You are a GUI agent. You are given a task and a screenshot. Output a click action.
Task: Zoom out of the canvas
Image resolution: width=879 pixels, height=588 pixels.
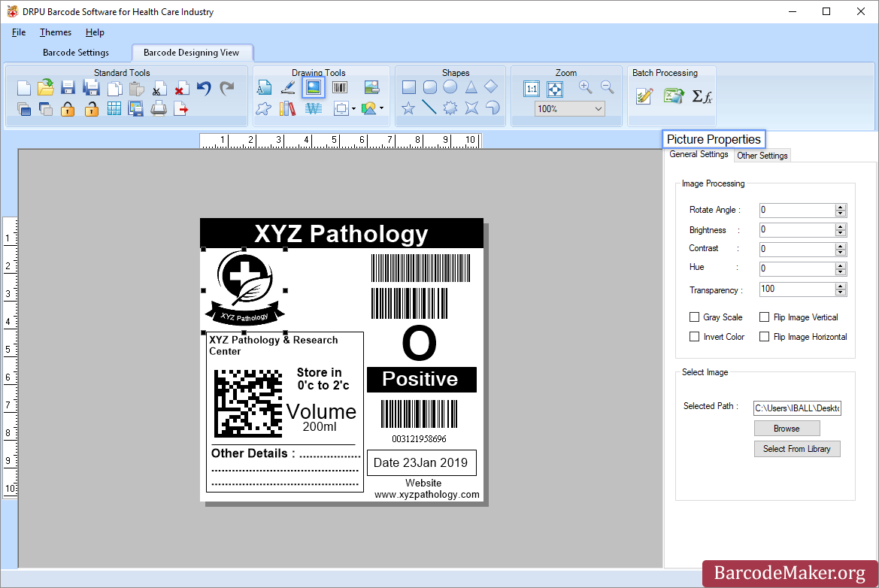(607, 87)
